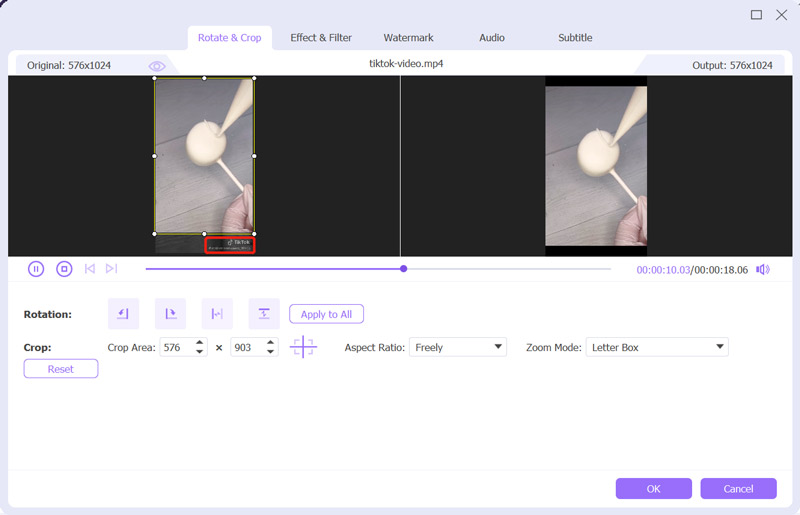The image size is (800, 515).
Task: Rotate video right 90 degrees
Action: click(x=170, y=313)
